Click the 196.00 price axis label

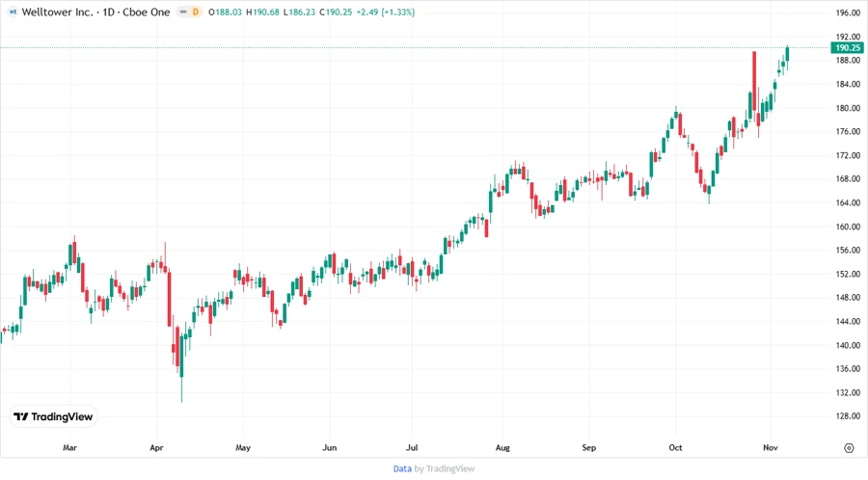pos(848,13)
